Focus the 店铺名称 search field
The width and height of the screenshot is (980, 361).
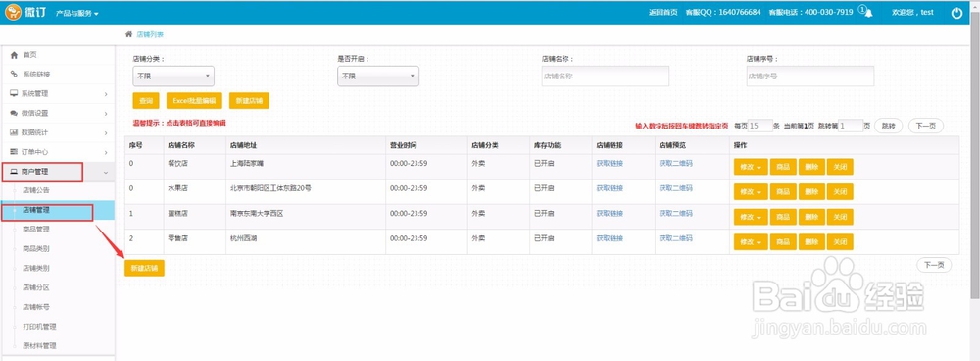pyautogui.click(x=606, y=76)
